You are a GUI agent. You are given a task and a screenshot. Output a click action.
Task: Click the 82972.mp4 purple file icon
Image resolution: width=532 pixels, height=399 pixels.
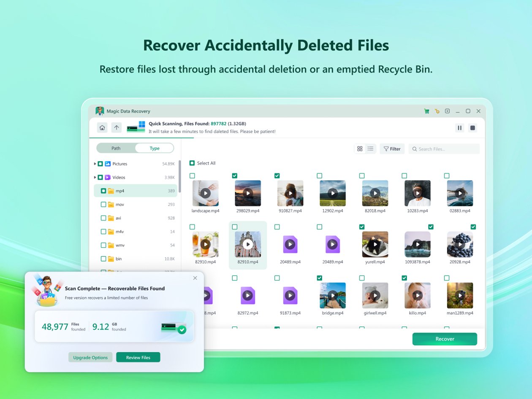248,296
